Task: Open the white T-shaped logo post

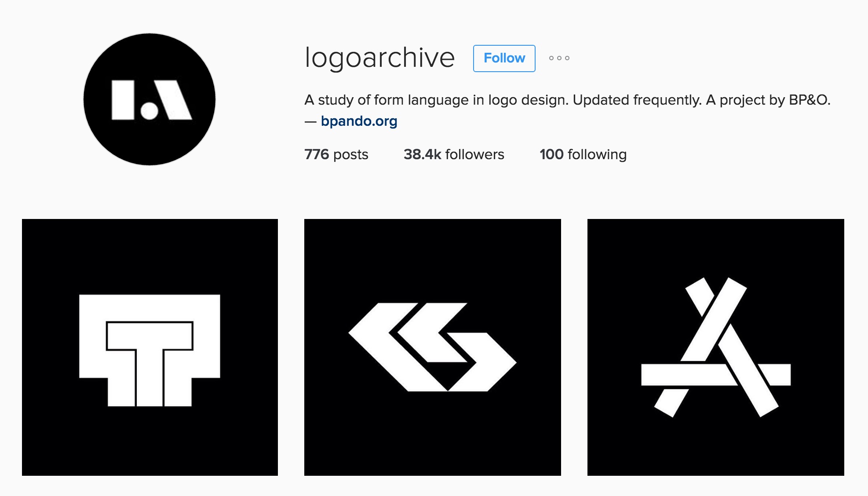Action: pos(150,347)
